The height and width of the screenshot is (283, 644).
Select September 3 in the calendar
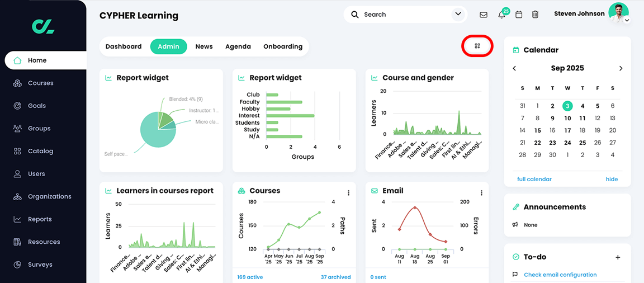coord(567,106)
